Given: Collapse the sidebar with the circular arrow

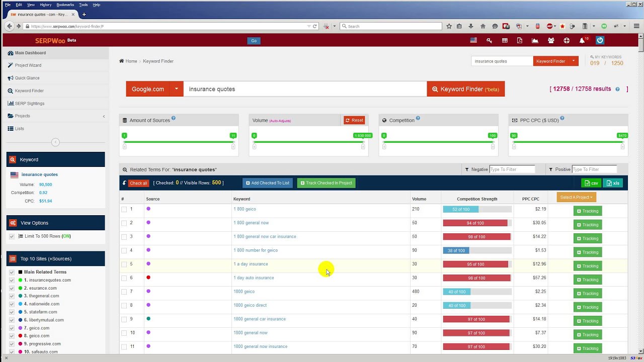Looking at the screenshot, I should (x=55, y=142).
